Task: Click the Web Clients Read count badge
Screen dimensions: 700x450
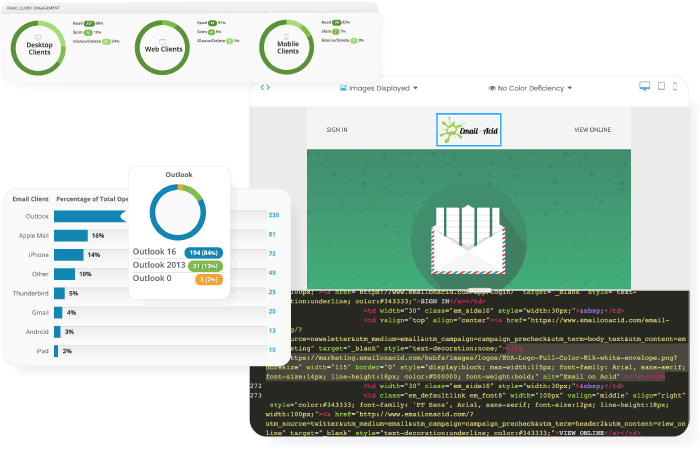Action: [x=212, y=23]
